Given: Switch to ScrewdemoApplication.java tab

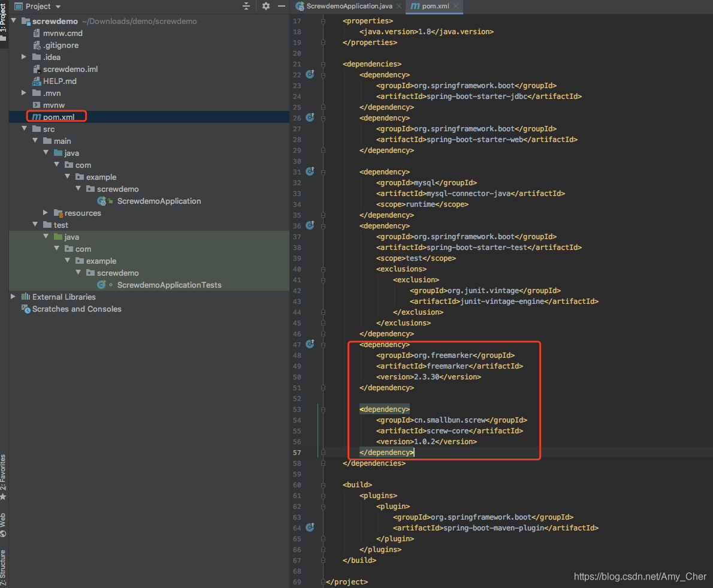Looking at the screenshot, I should tap(349, 6).
